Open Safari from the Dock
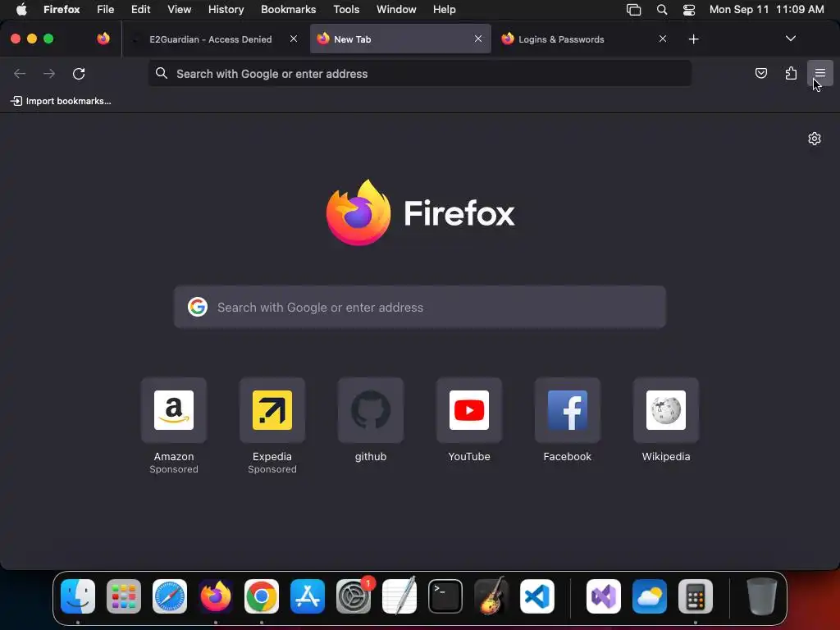Image resolution: width=840 pixels, height=630 pixels. point(170,596)
